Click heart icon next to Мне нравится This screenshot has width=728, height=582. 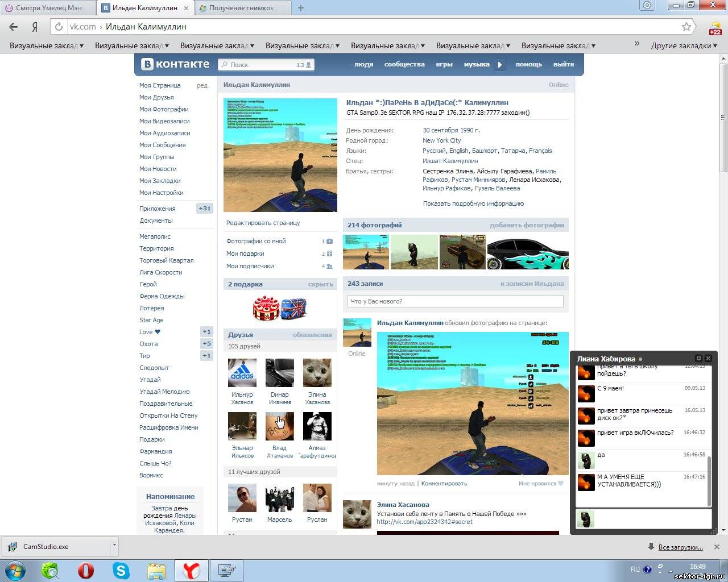pos(561,484)
